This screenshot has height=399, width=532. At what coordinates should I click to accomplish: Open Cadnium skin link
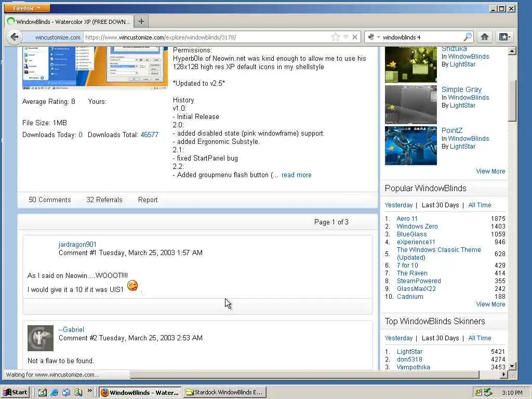(410, 297)
